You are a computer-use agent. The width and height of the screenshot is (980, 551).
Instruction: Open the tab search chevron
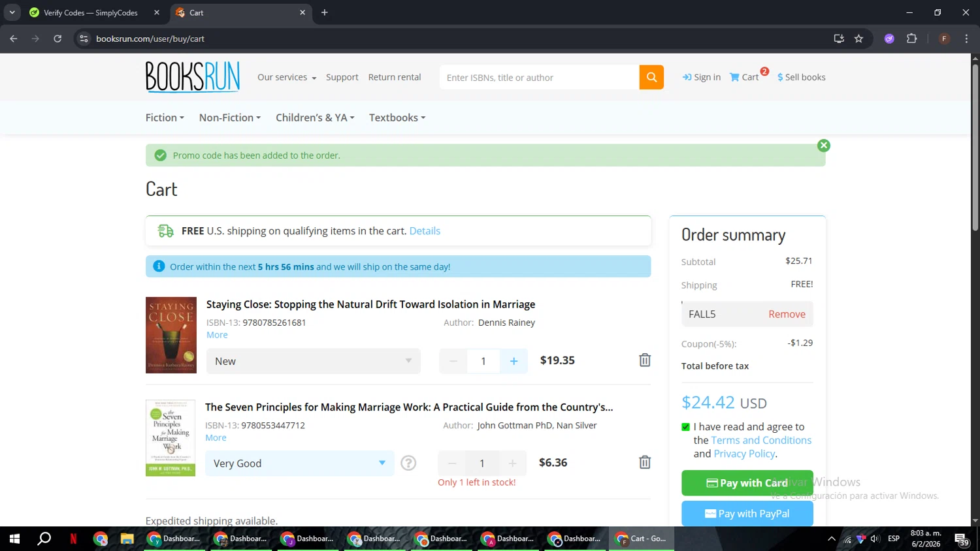coord(12,12)
